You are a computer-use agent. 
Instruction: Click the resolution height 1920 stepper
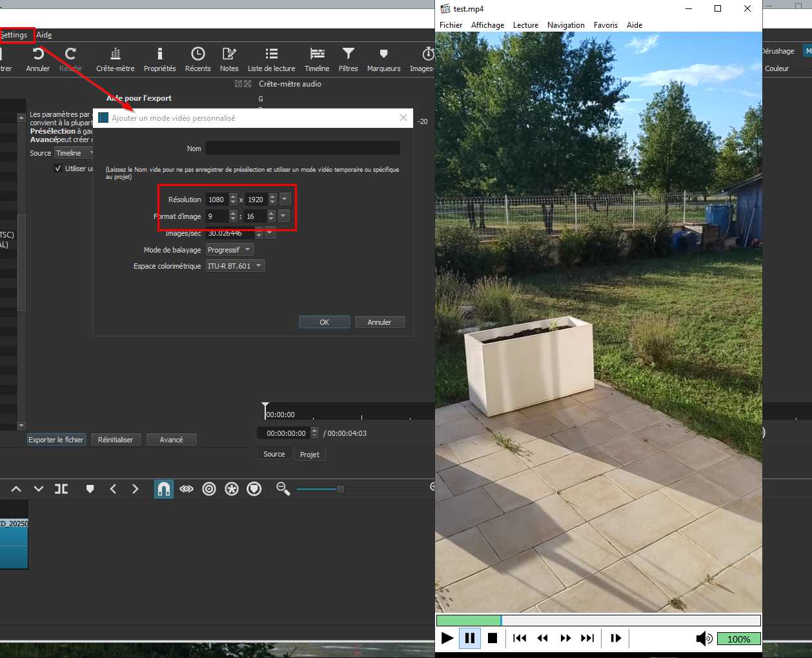click(x=272, y=199)
